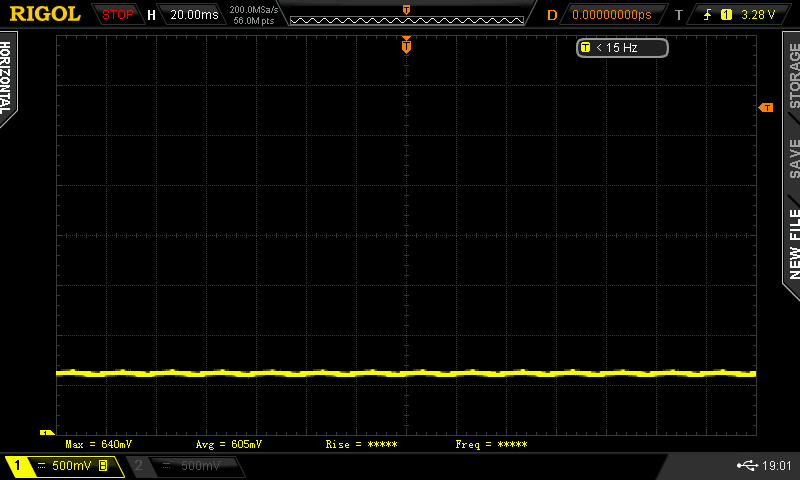Click the T icon in frequency counter
This screenshot has height=480, width=800.
pyautogui.click(x=585, y=47)
